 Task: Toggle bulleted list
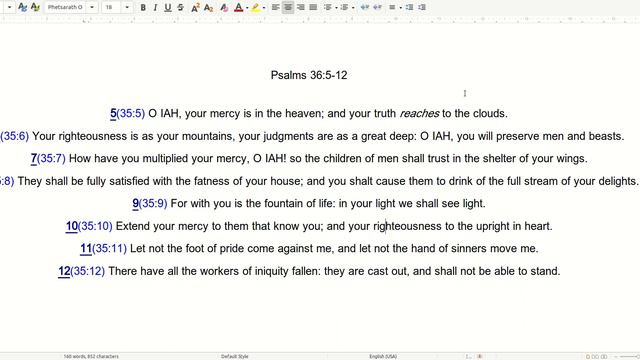pyautogui.click(x=327, y=7)
